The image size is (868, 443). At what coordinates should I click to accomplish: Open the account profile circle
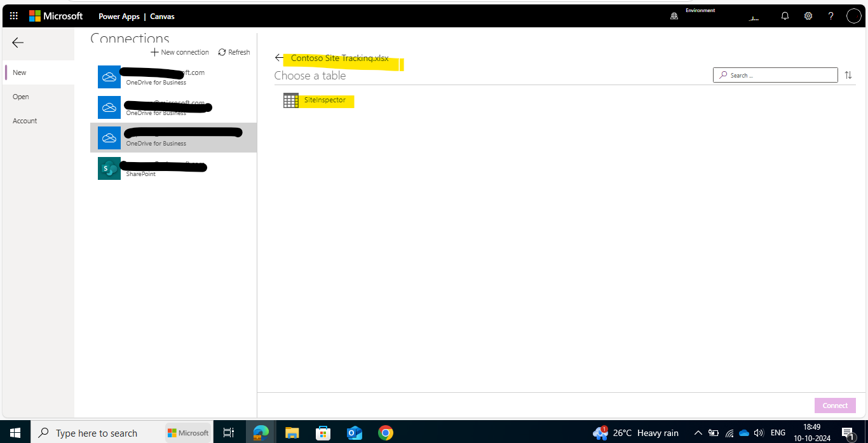(853, 16)
